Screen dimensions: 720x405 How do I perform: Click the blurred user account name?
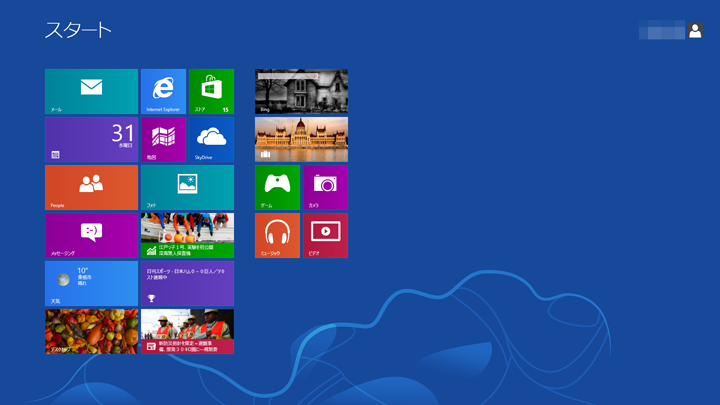[x=662, y=30]
